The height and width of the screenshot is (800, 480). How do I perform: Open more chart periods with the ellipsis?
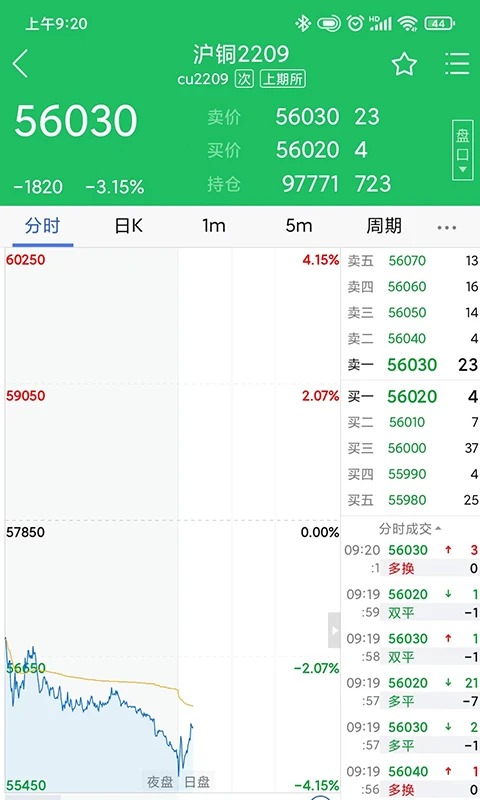point(446,228)
